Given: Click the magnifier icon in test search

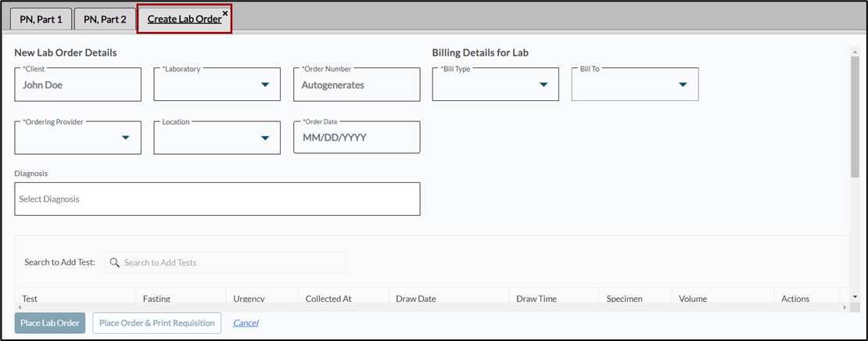Looking at the screenshot, I should (115, 263).
